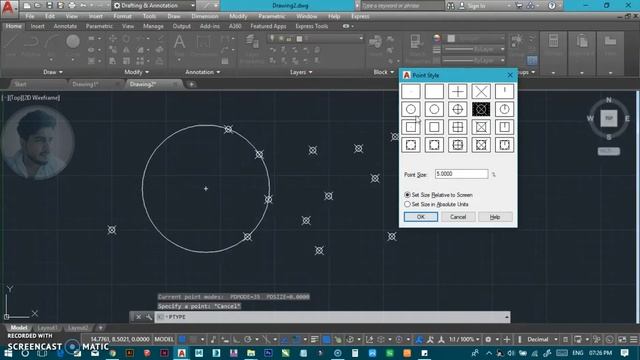This screenshot has width=640, height=360.
Task: Expand the Draw panel dropdown
Action: point(53,72)
